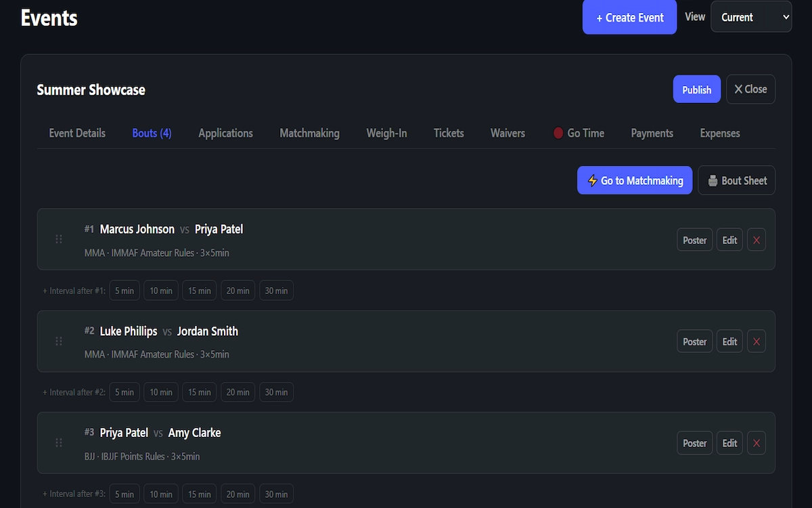Click the Create Event button
Viewport: 812px width, 508px height.
pyautogui.click(x=629, y=17)
